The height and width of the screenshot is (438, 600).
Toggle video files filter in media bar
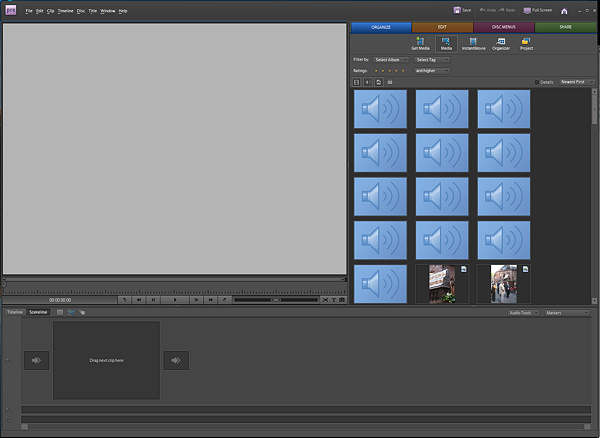coord(357,82)
